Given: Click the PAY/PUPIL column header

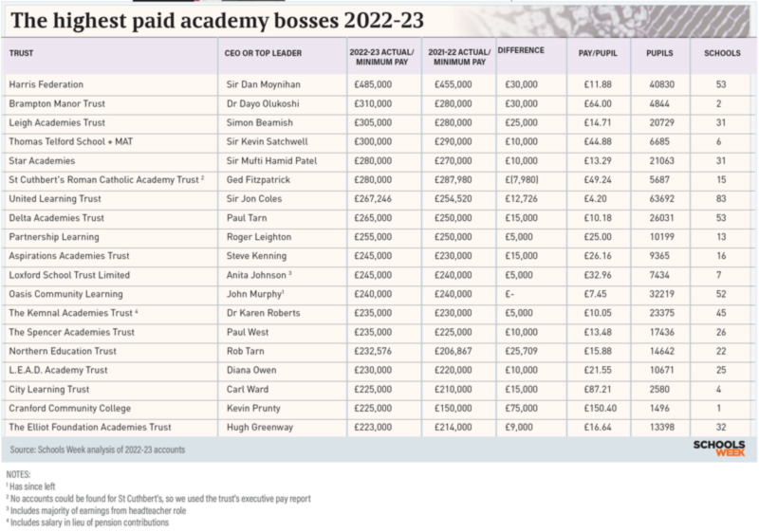Looking at the screenshot, I should (598, 53).
